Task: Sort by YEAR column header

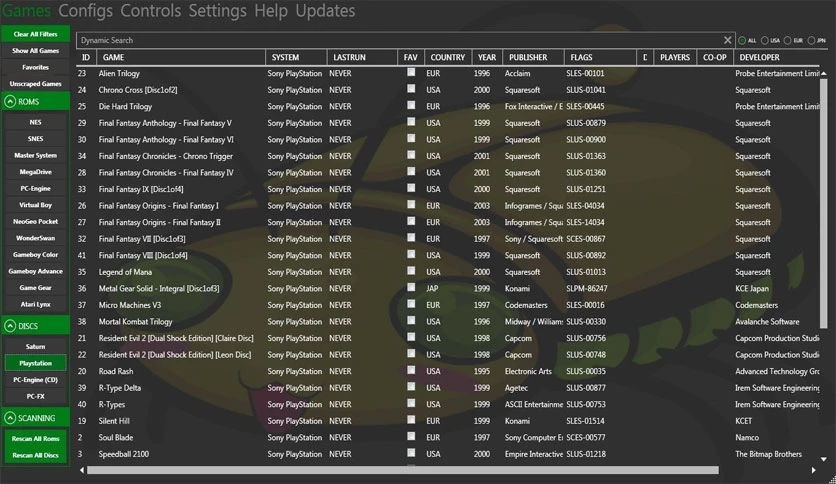Action: point(487,57)
